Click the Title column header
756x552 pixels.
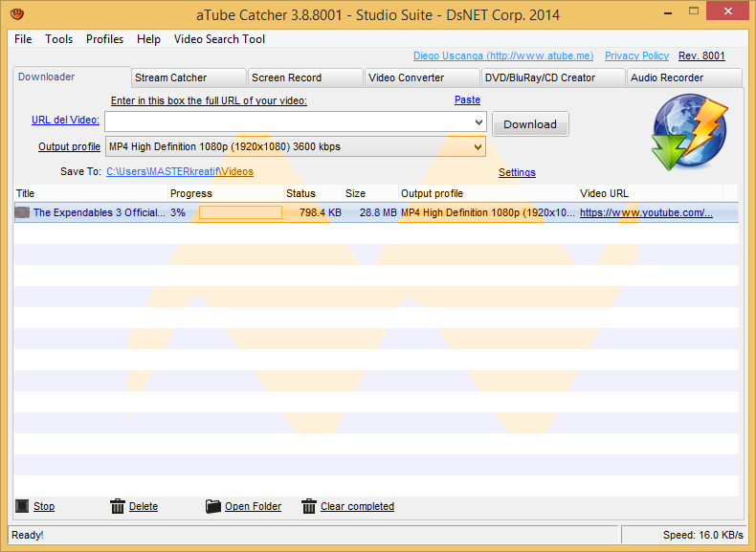click(x=91, y=193)
